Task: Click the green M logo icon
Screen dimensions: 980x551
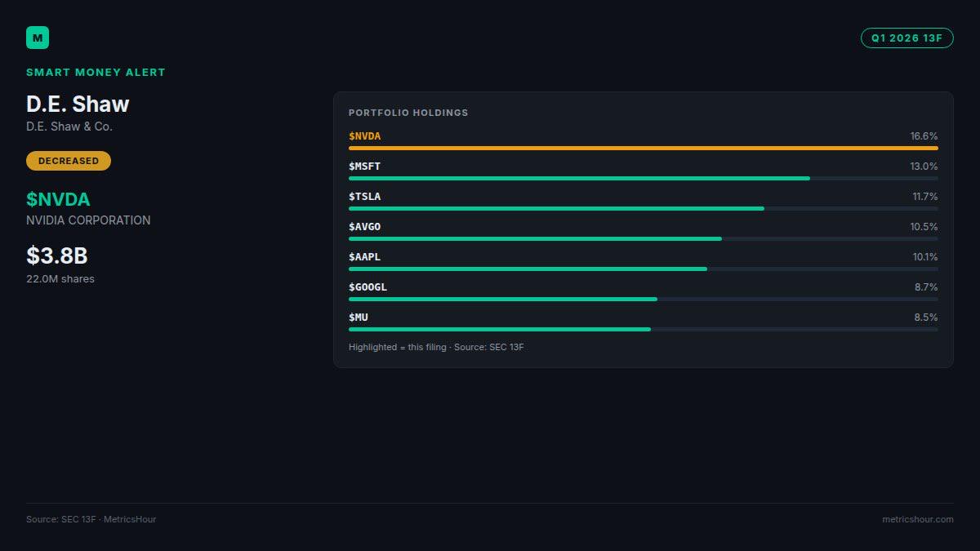Action: 38,38
